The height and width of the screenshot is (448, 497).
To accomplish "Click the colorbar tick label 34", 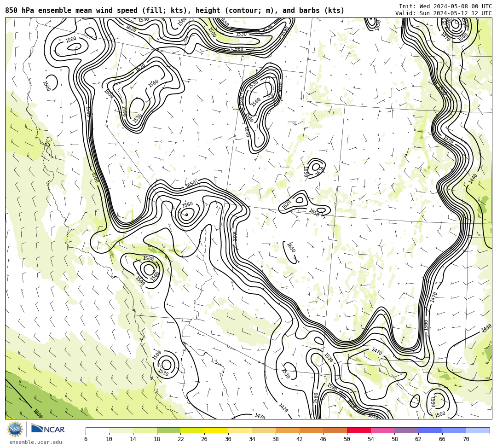I will [252, 439].
